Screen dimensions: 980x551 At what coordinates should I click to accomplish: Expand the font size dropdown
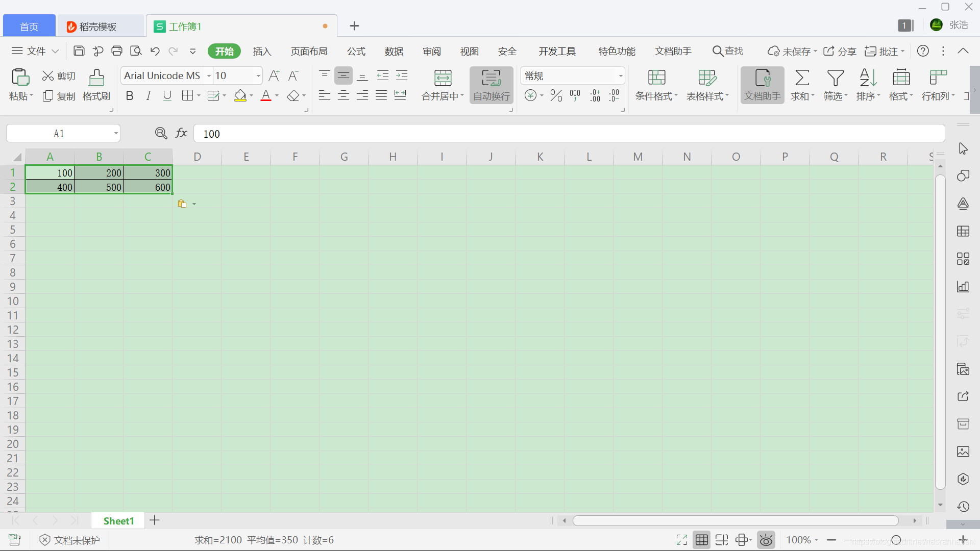click(258, 76)
